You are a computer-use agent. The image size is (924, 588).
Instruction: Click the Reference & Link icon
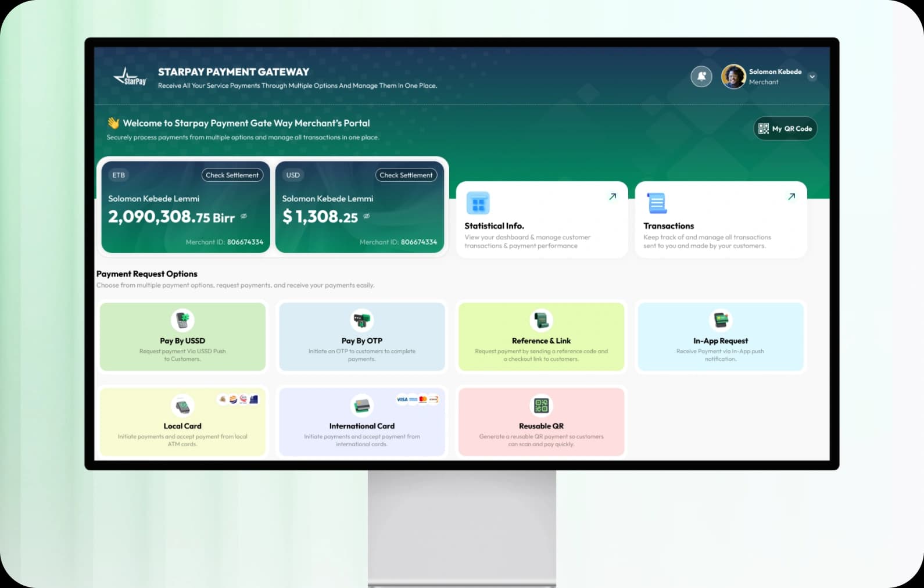pos(541,320)
